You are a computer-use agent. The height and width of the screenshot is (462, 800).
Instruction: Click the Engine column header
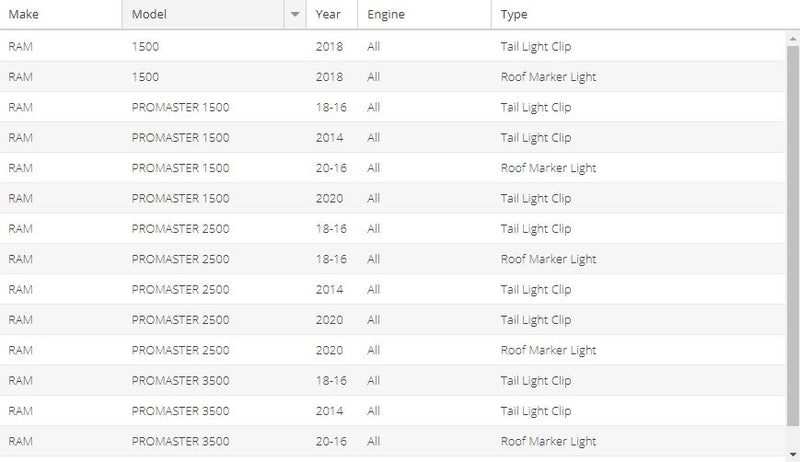[420, 15]
